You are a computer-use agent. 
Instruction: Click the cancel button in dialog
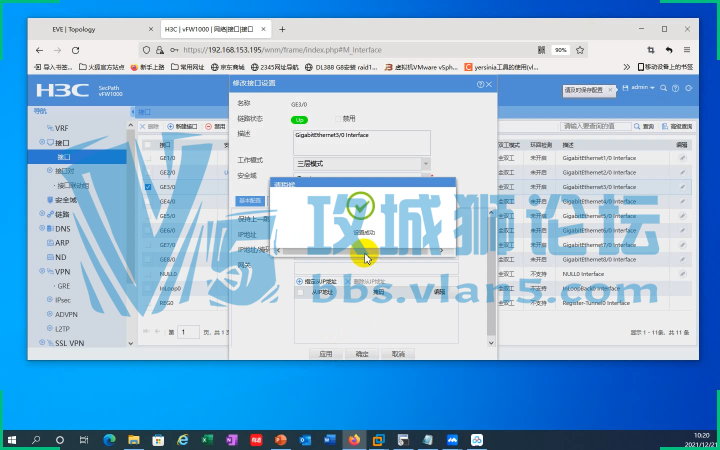(398, 354)
